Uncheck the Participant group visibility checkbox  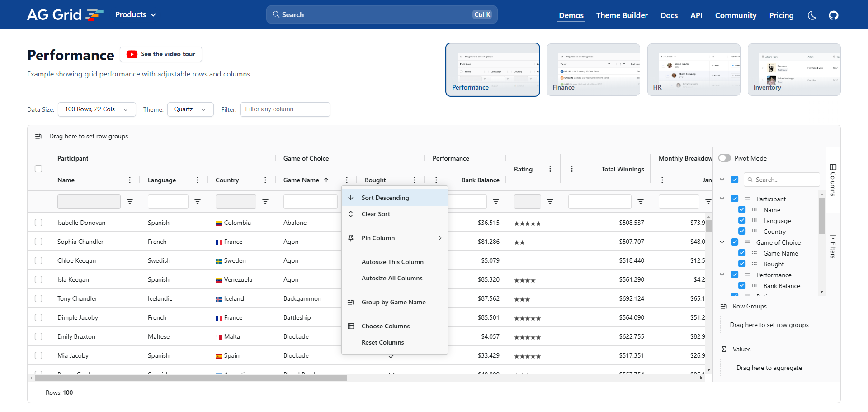pyautogui.click(x=735, y=199)
